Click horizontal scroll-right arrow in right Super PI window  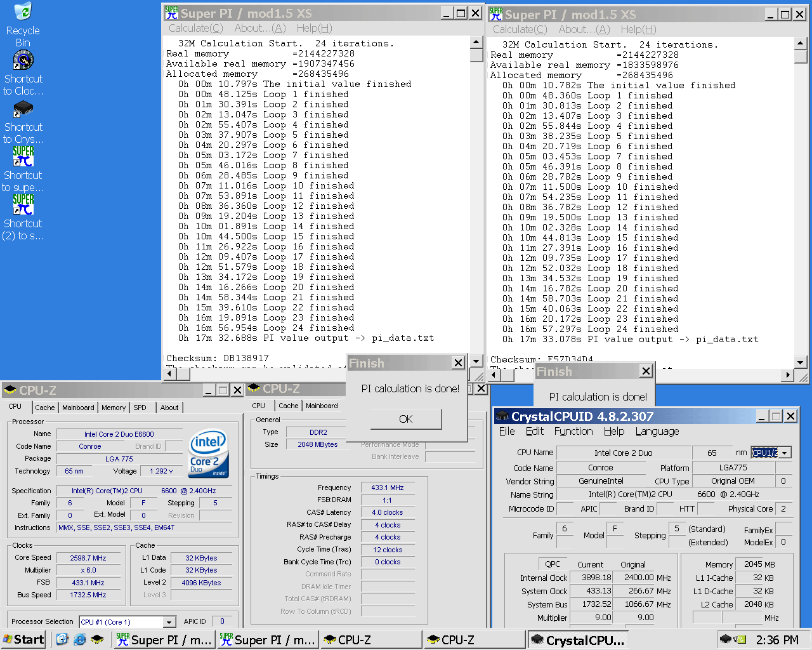pyautogui.click(x=787, y=375)
